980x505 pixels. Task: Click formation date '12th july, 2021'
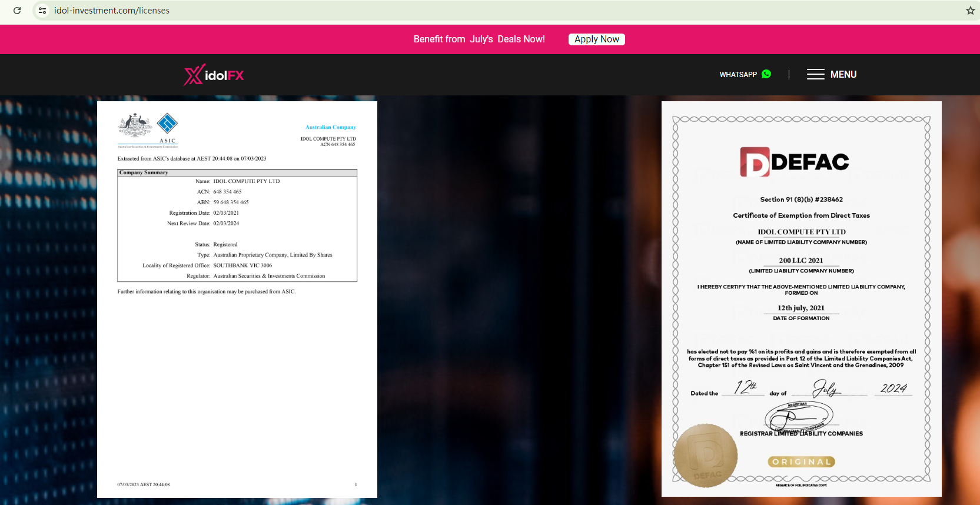(x=801, y=308)
